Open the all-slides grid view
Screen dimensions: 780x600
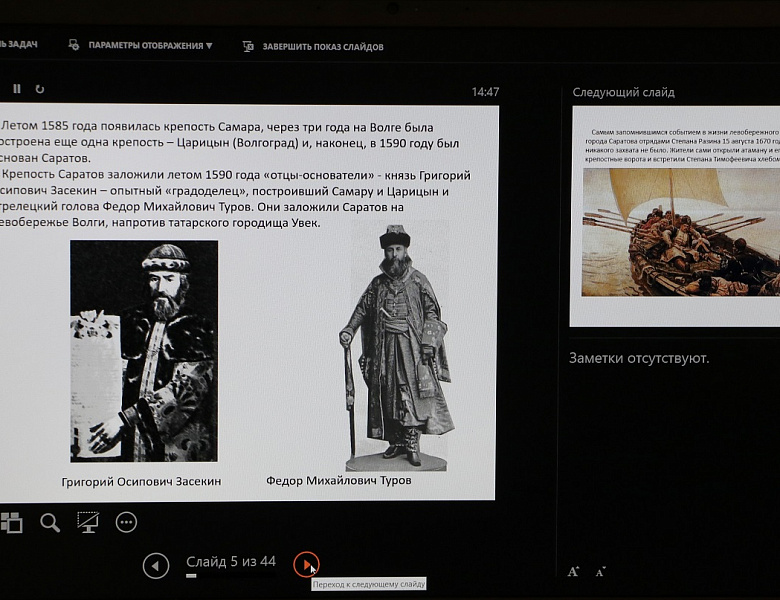tap(11, 522)
